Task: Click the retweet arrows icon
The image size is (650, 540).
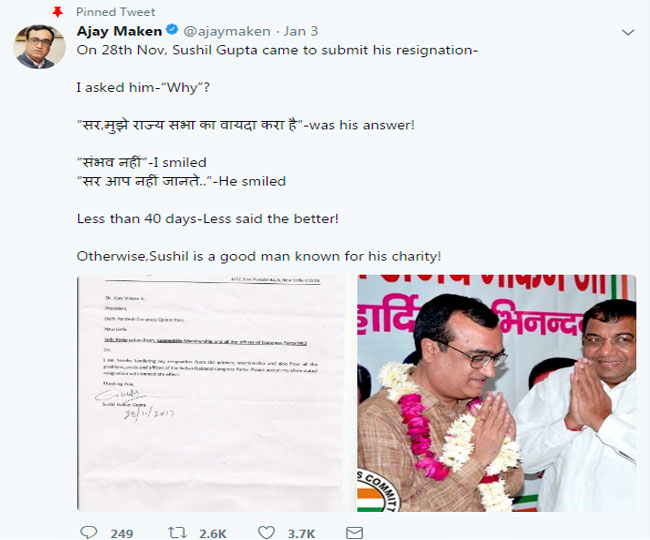Action: tap(177, 532)
